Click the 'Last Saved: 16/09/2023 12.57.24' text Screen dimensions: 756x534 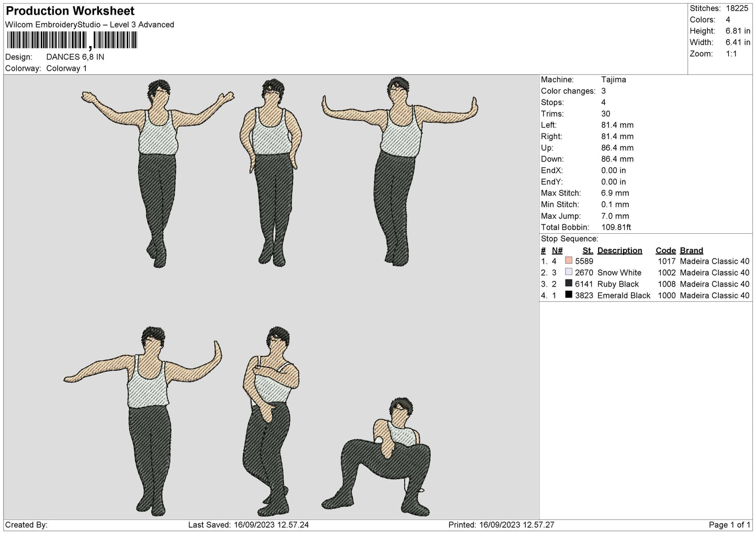point(249,525)
